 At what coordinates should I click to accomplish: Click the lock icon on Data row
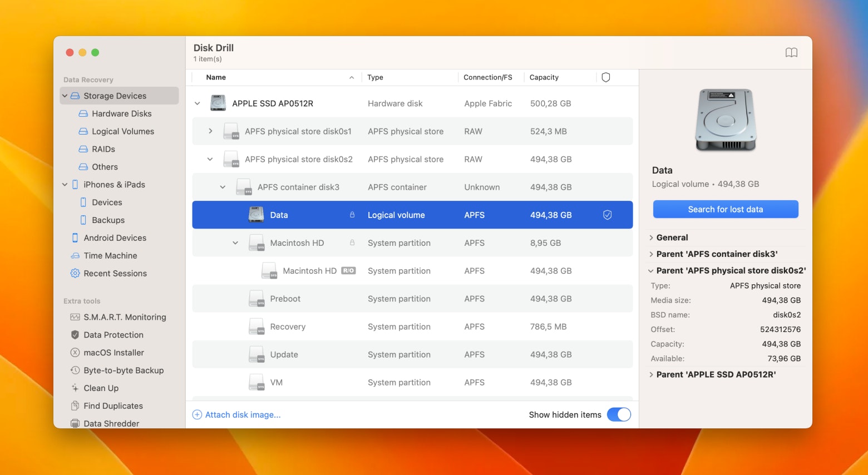point(352,215)
